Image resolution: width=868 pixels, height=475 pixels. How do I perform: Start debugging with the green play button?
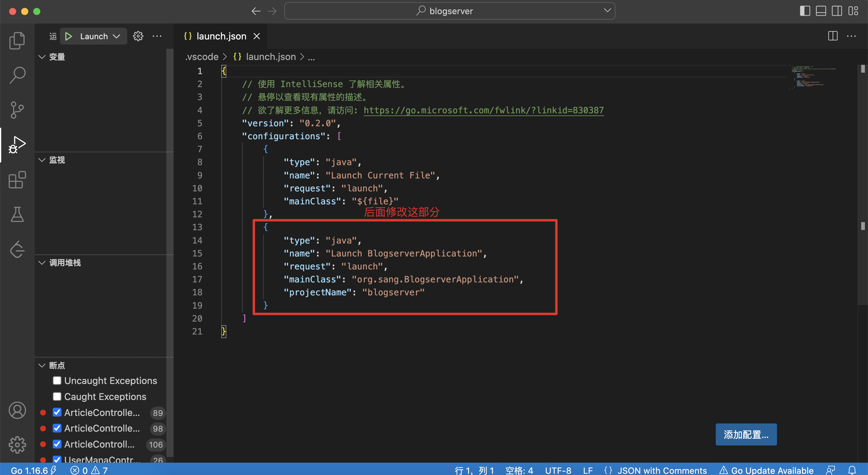click(x=69, y=36)
